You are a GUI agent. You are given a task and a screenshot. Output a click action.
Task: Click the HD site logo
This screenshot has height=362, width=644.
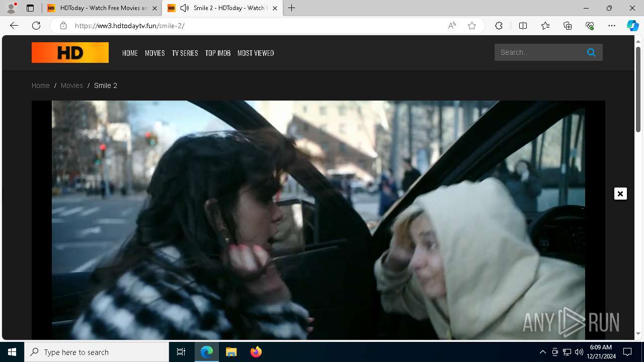(70, 52)
